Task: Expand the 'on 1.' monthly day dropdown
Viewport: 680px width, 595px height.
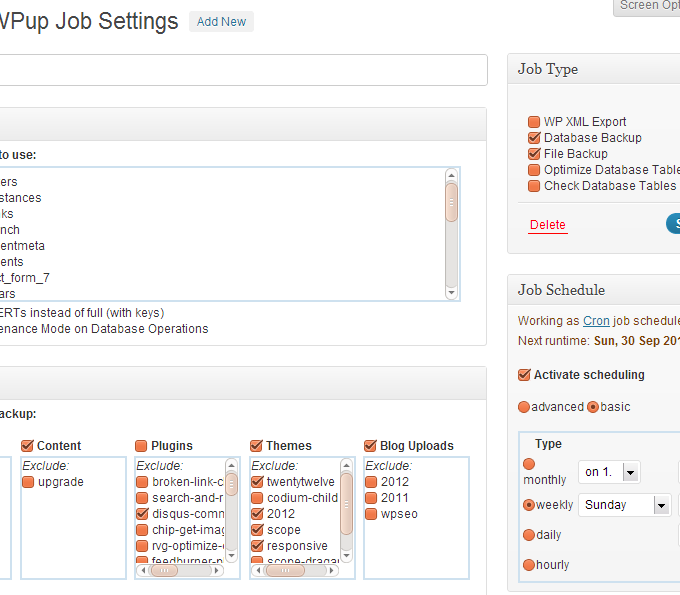Action: point(611,472)
